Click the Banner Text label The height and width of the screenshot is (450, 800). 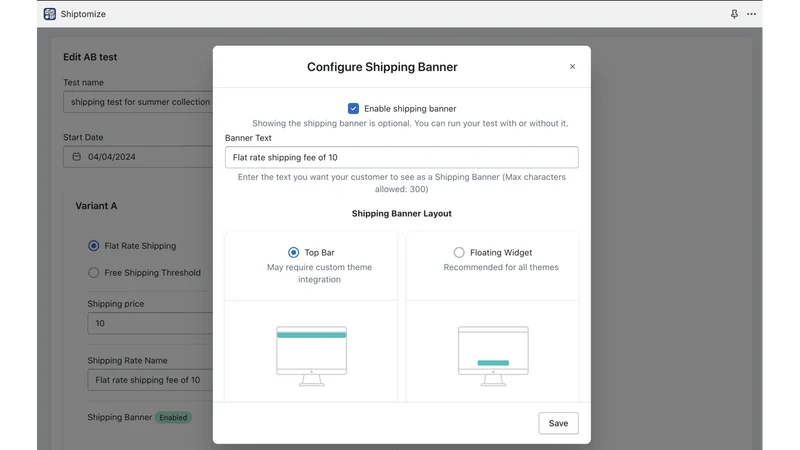[x=248, y=138]
